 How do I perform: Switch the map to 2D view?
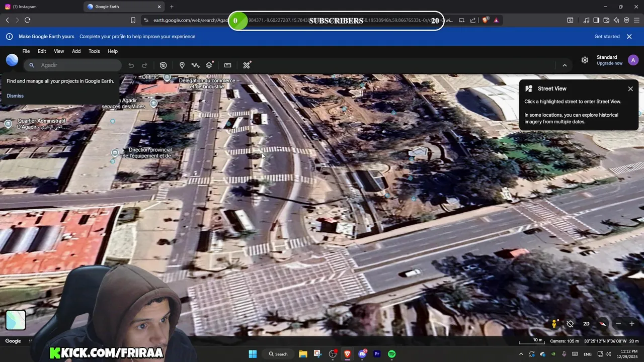[586, 324]
